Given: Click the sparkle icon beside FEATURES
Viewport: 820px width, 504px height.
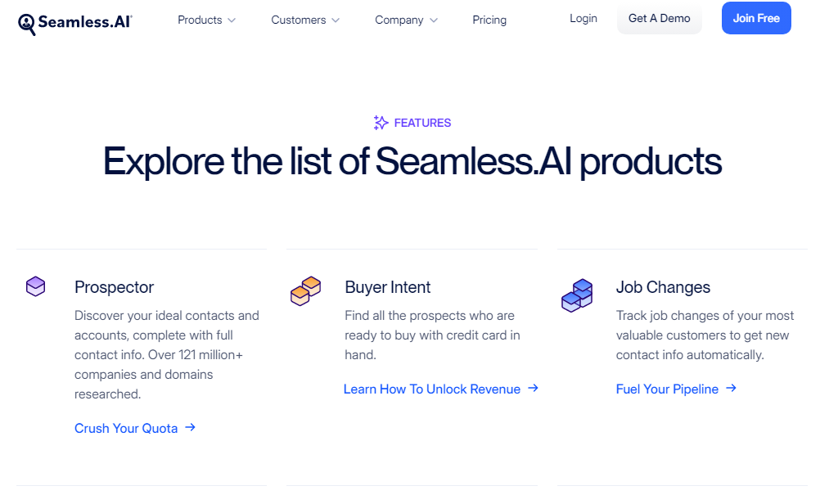Looking at the screenshot, I should click(381, 123).
